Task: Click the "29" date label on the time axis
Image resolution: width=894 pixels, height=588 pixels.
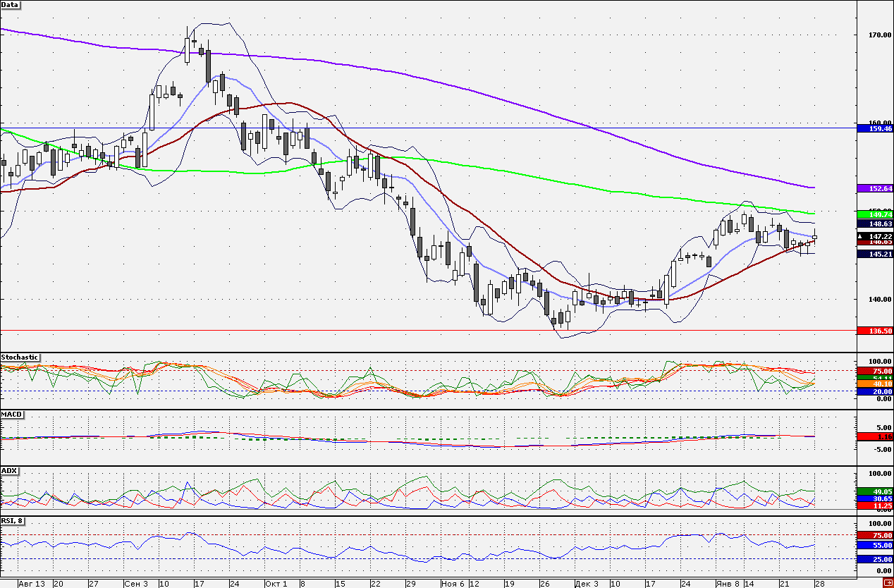Action: pyautogui.click(x=411, y=584)
